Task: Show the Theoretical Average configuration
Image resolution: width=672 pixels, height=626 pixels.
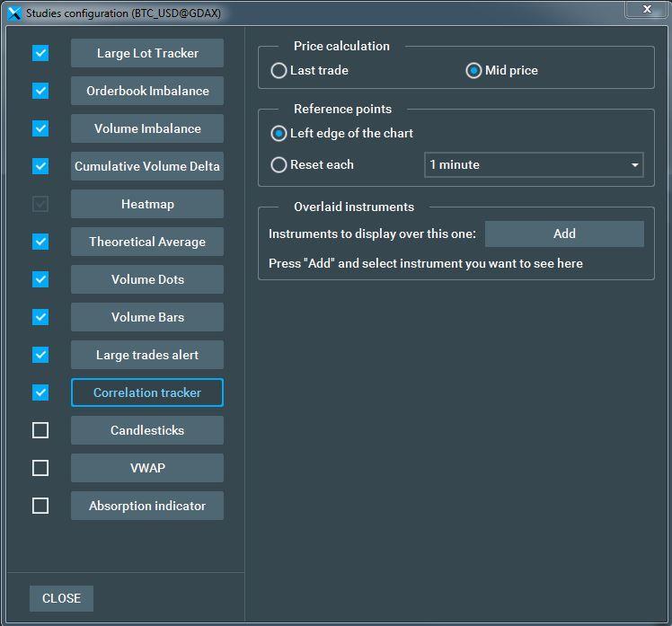Action: pos(147,242)
